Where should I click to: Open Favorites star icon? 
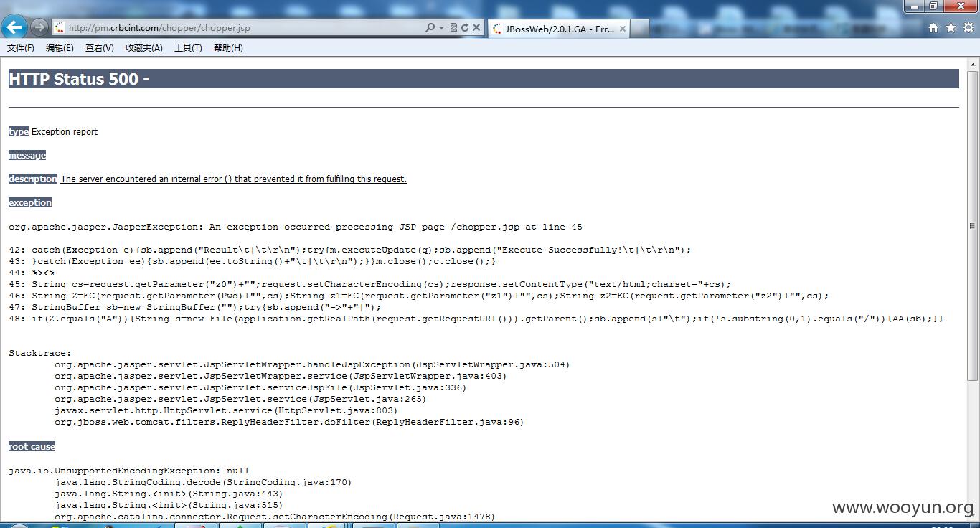click(951, 28)
